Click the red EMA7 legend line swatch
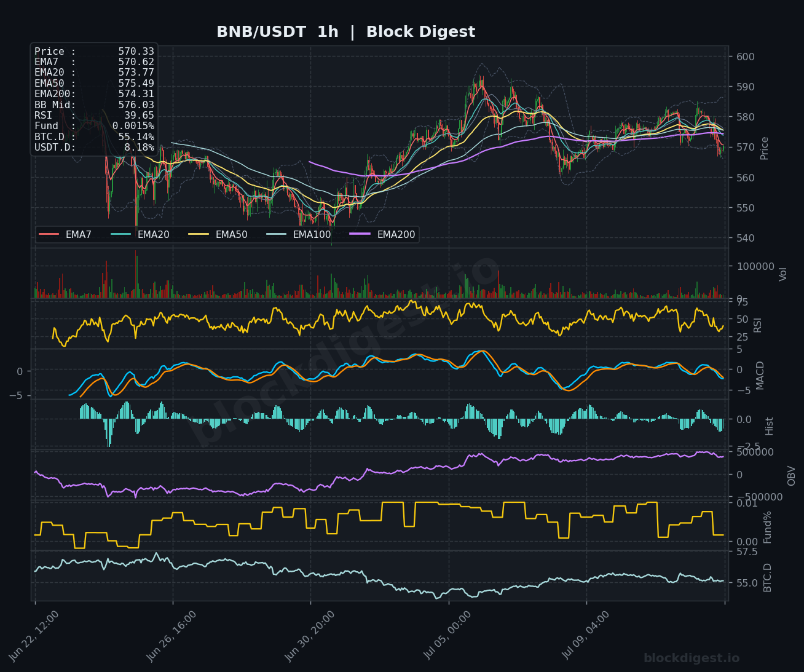The image size is (804, 672). [49, 234]
